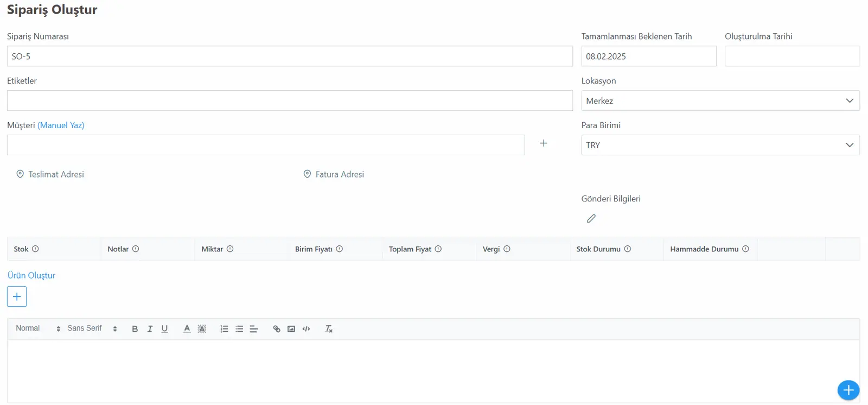Click the Manuel Yaz link
This screenshot has height=405, width=868.
coord(61,125)
